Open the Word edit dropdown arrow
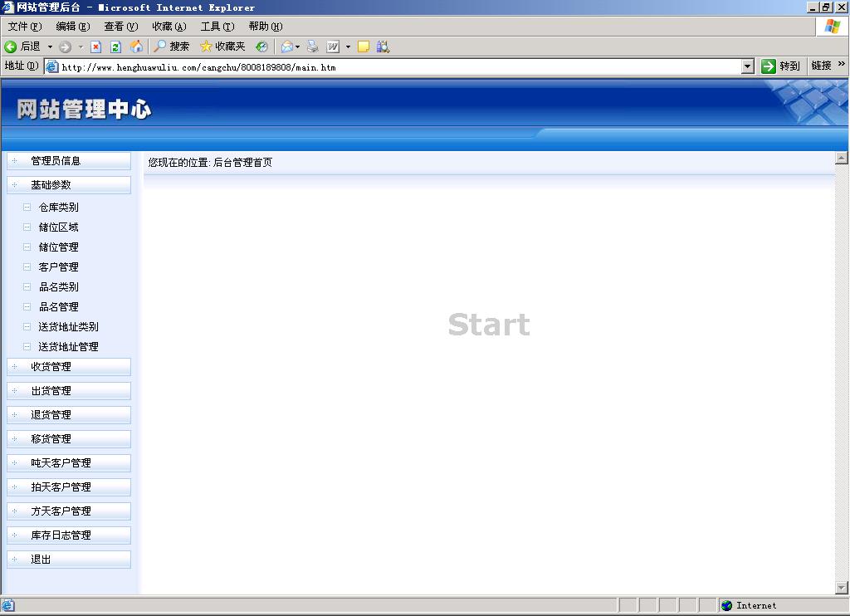This screenshot has width=850, height=616. 348,46
